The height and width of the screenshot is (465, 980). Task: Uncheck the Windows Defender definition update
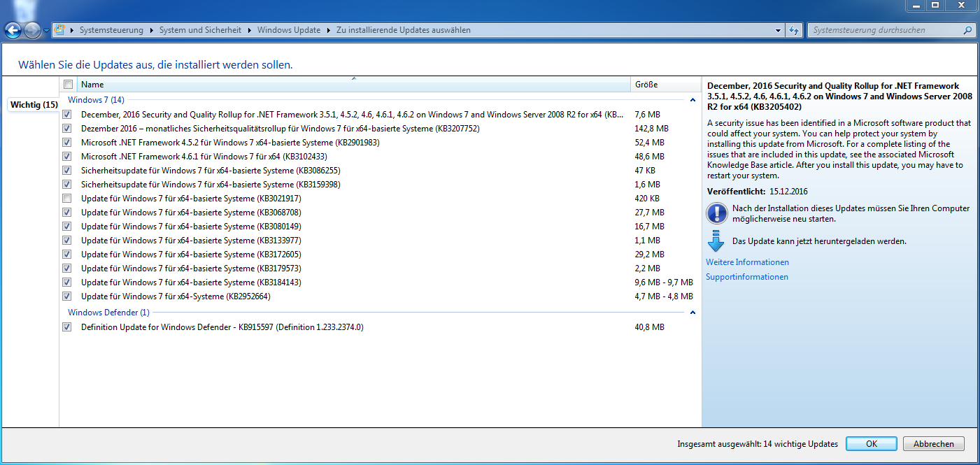67,327
